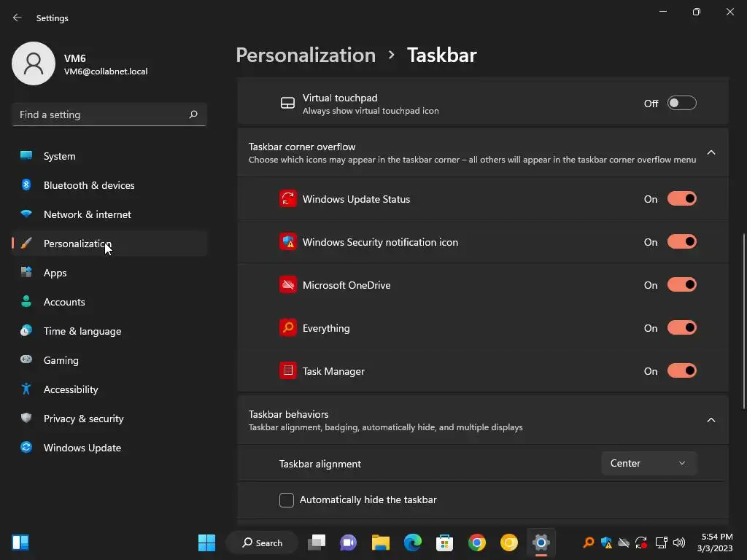Go to System settings

click(109, 156)
